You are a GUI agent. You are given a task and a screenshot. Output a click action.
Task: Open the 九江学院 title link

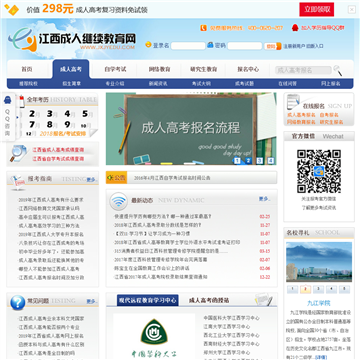[319, 303]
